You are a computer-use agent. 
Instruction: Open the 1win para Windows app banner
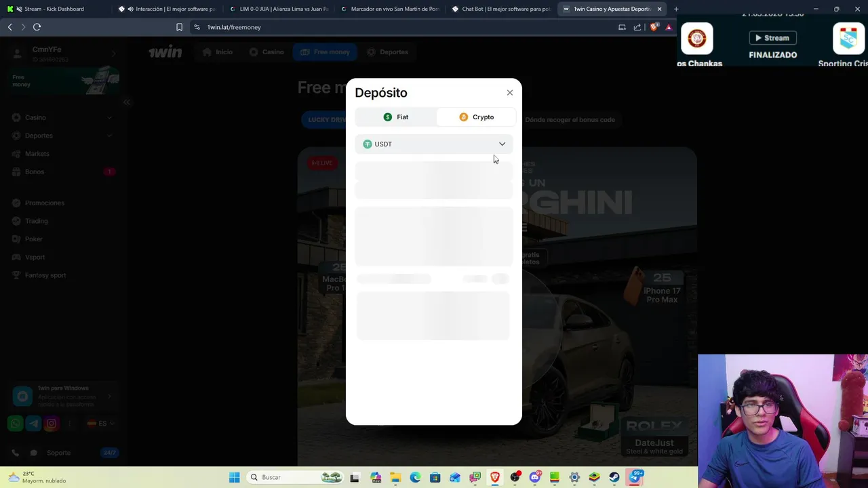pyautogui.click(x=65, y=396)
